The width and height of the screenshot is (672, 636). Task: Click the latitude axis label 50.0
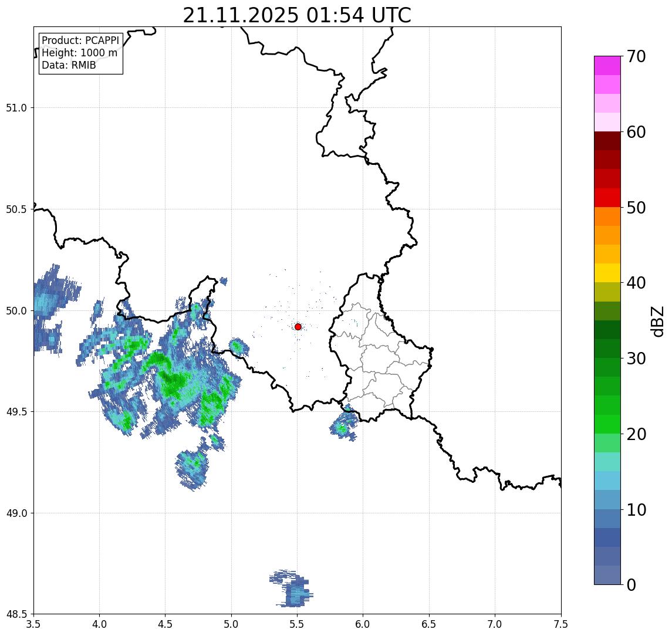(16, 311)
